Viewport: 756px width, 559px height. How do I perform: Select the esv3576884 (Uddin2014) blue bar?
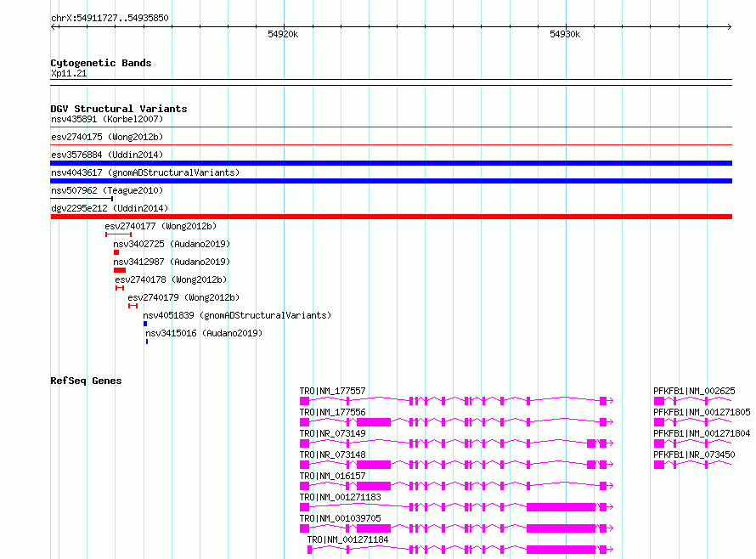(391, 163)
